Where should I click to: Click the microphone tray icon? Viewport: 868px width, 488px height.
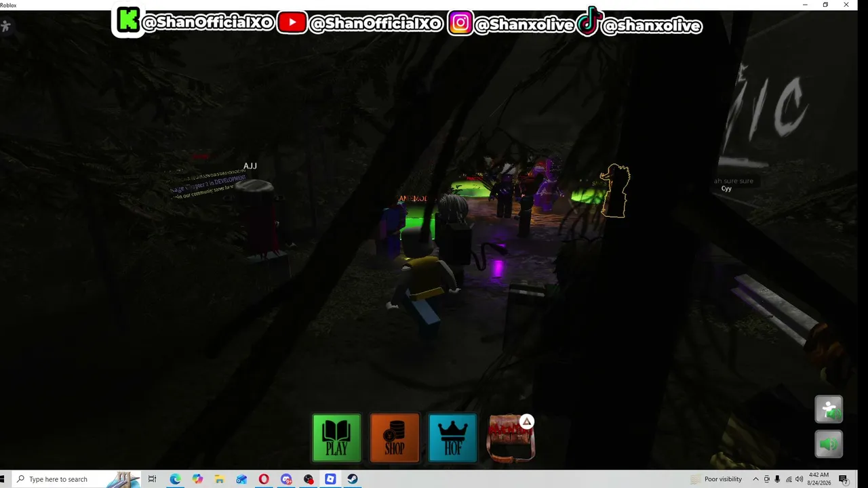(777, 479)
